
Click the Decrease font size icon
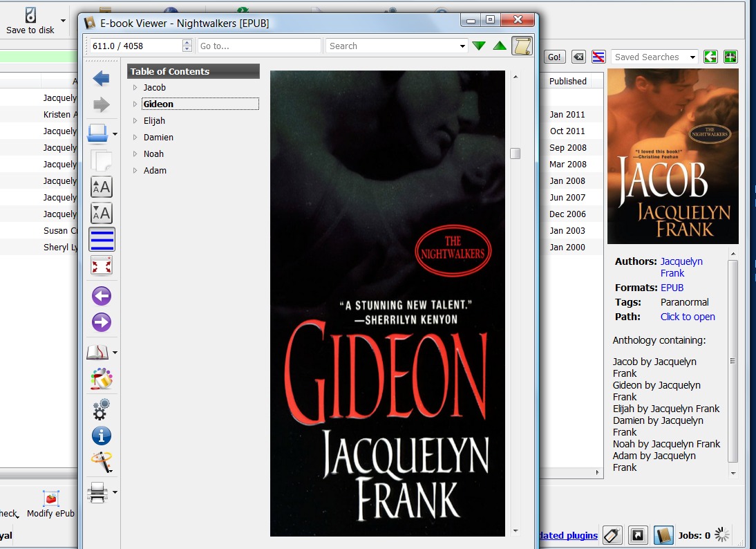pyautogui.click(x=102, y=213)
